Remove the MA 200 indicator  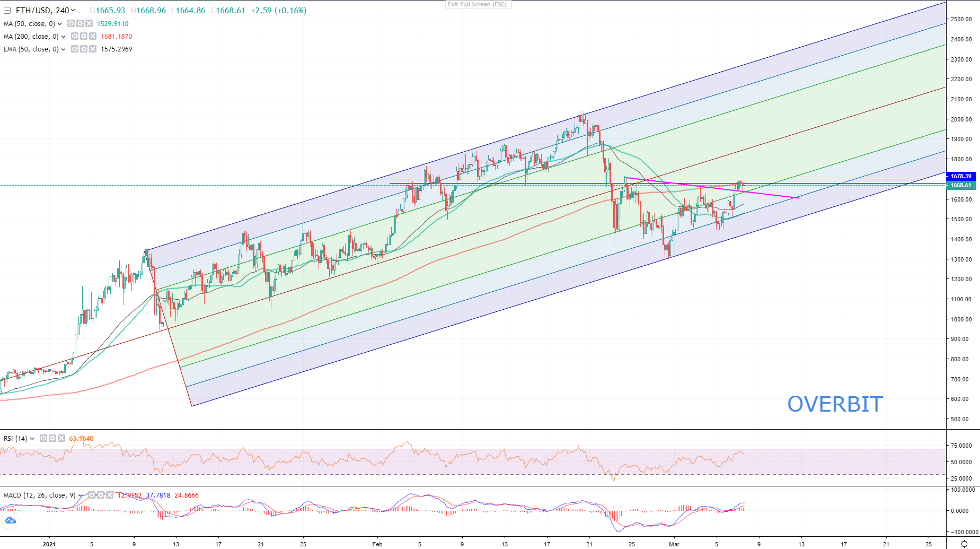(93, 36)
